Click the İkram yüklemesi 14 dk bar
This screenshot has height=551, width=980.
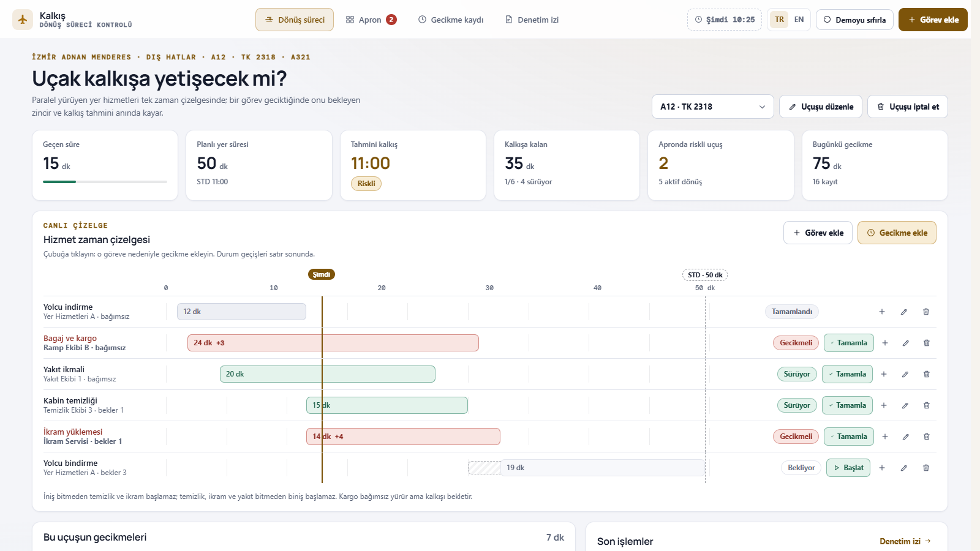pyautogui.click(x=403, y=437)
